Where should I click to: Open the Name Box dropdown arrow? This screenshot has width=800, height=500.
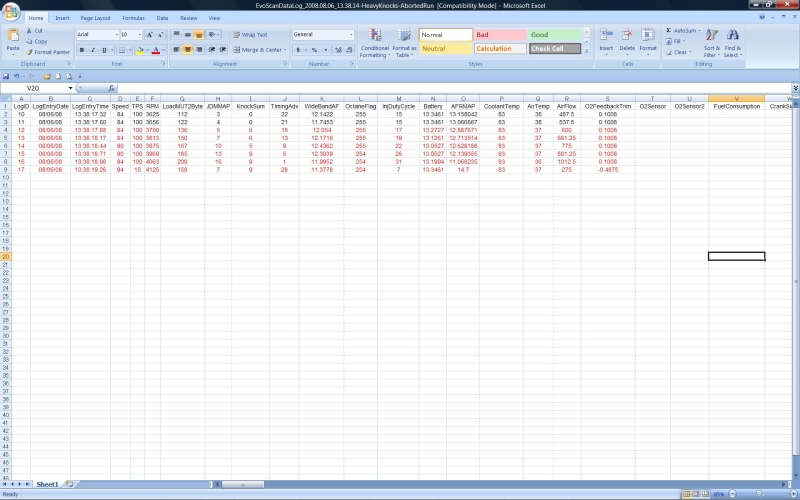pyautogui.click(x=71, y=88)
